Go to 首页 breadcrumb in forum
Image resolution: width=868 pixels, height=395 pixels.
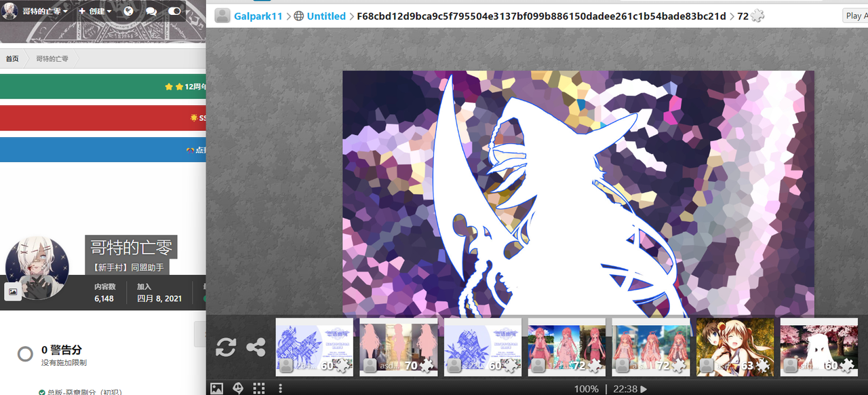click(12, 59)
